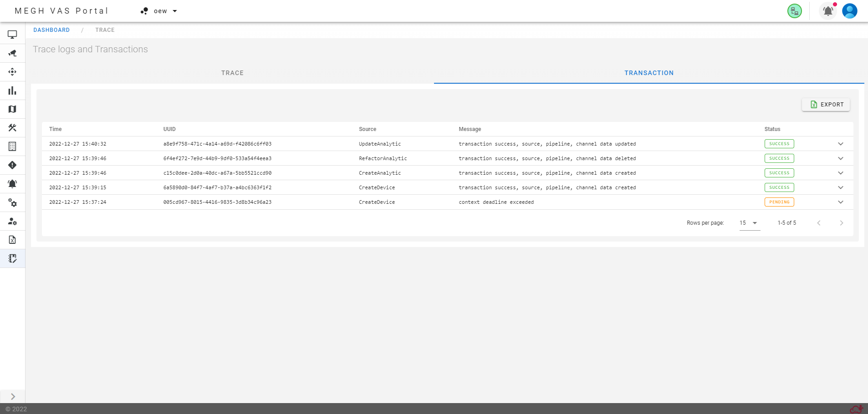Select the map icon in the sidebar

12,109
